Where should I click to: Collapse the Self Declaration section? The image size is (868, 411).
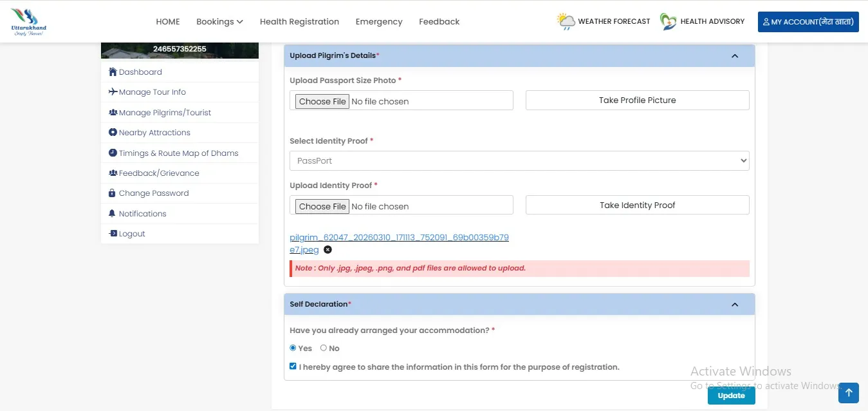[x=734, y=303]
